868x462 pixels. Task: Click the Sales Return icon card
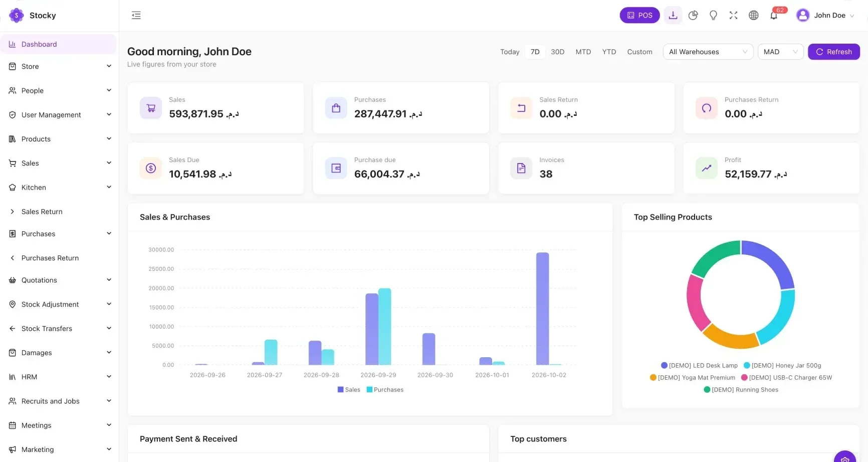pyautogui.click(x=521, y=108)
